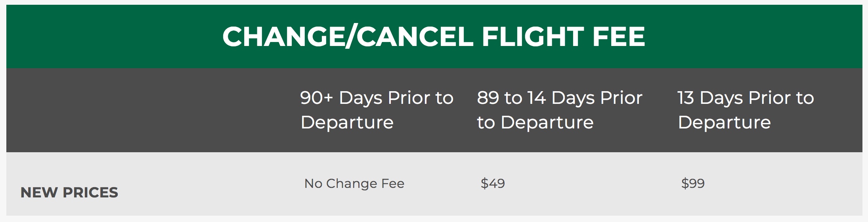The height and width of the screenshot is (222, 868).
Task: Click Departure beneath 90+ Days Prior to
Action: pyautogui.click(x=347, y=122)
